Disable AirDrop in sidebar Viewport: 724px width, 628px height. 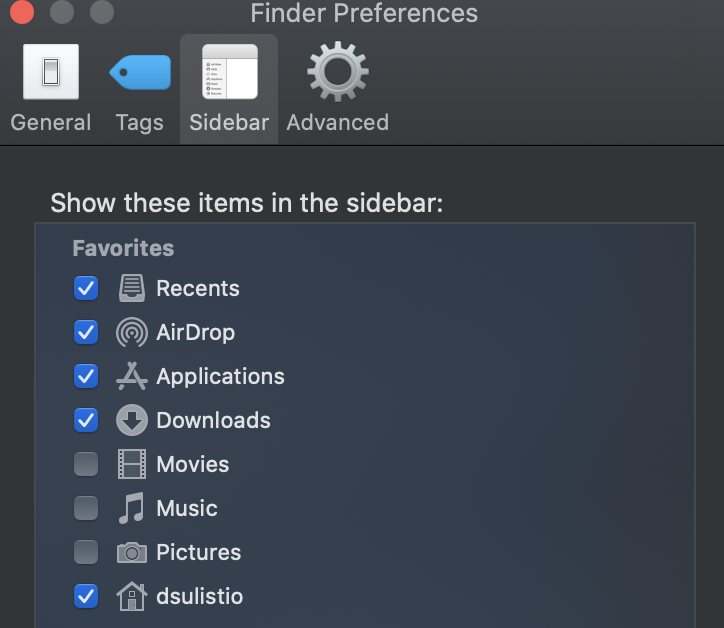86,332
